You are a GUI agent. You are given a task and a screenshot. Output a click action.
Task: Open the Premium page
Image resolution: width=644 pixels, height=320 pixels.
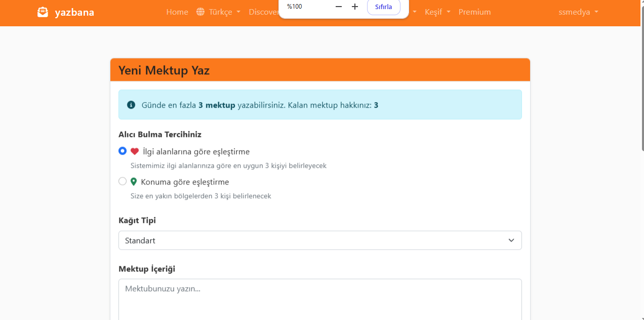click(x=474, y=12)
